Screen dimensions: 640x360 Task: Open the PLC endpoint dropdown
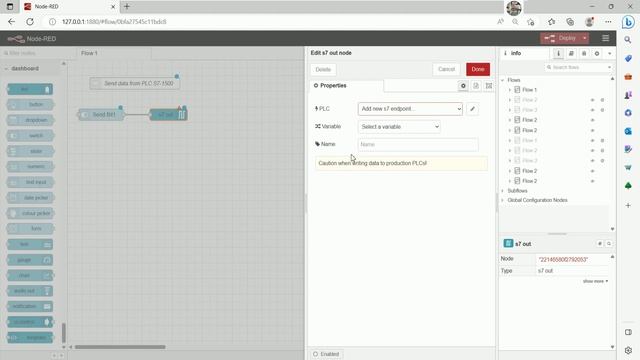(x=410, y=109)
